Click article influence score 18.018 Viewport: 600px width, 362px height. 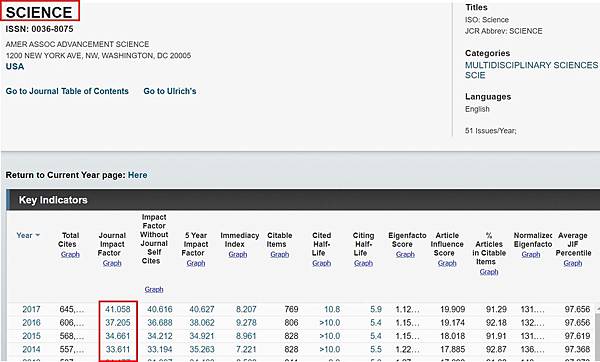click(453, 336)
